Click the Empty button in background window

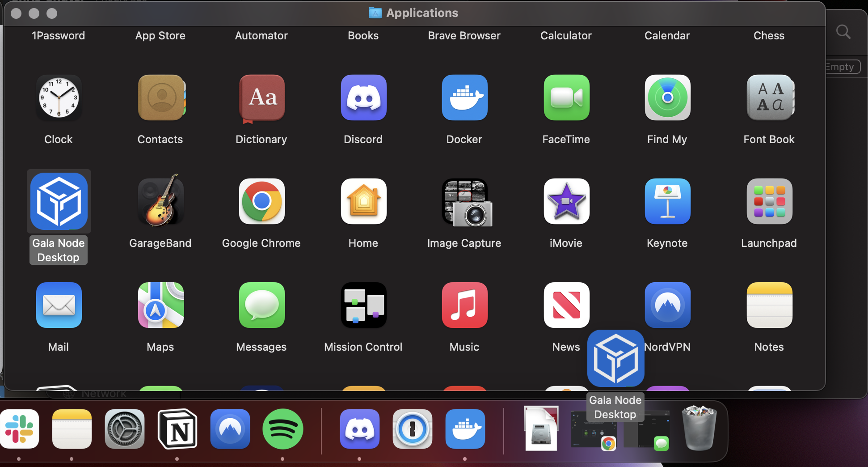click(843, 67)
